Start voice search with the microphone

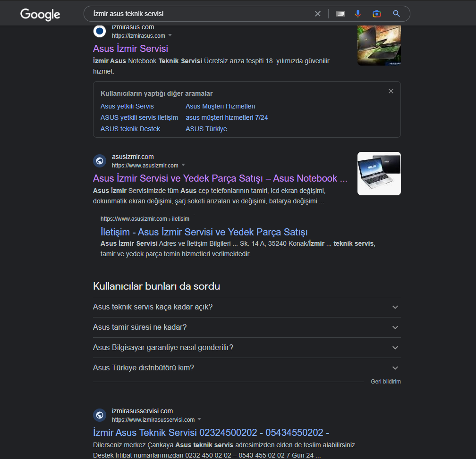pyautogui.click(x=358, y=14)
